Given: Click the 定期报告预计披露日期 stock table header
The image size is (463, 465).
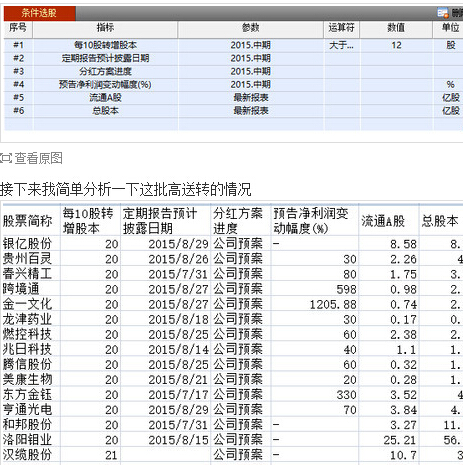Looking at the screenshot, I should 160,221.
